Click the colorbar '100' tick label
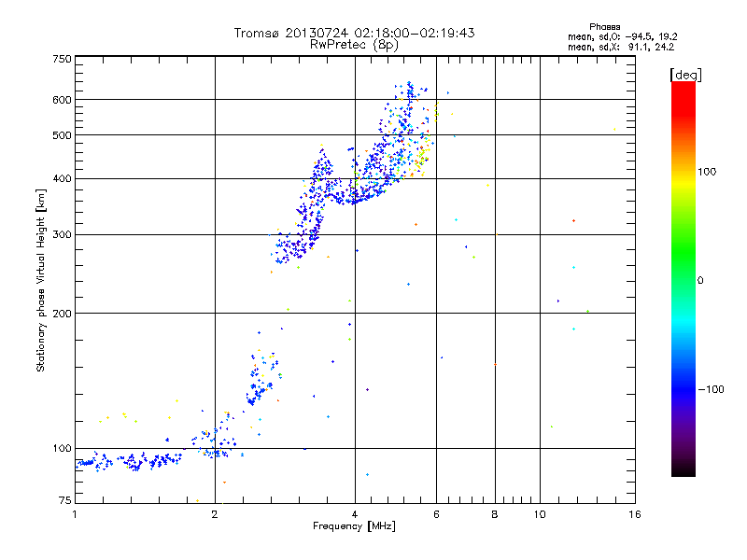This screenshot has width=747, height=560. [707, 172]
